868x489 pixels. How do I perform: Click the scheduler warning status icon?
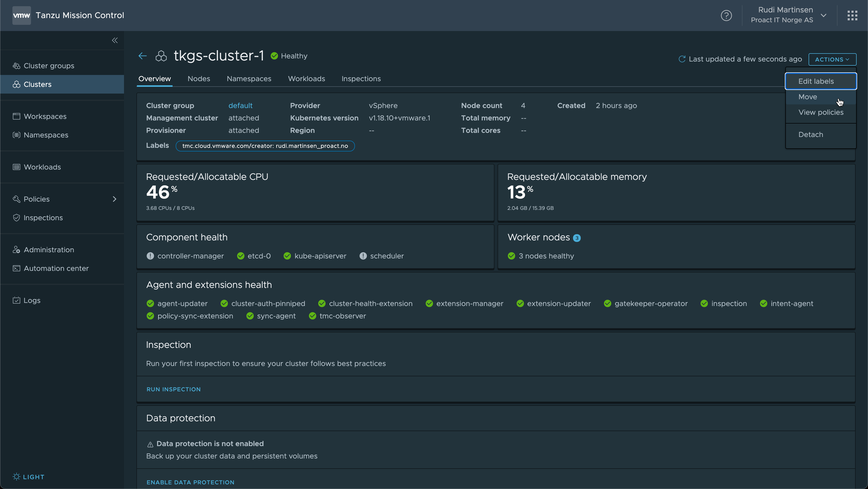coord(363,256)
